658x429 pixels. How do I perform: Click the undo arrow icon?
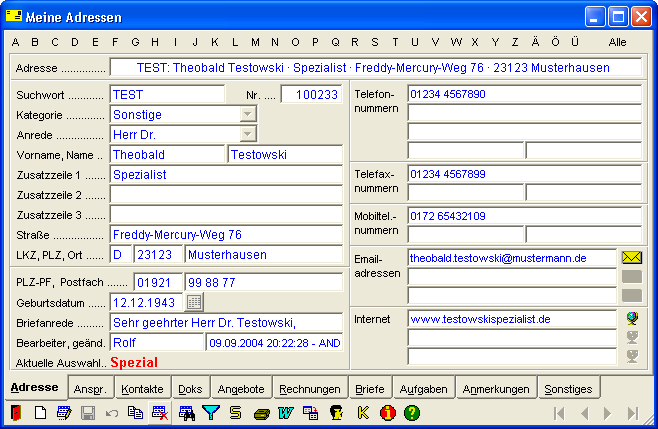click(x=112, y=413)
